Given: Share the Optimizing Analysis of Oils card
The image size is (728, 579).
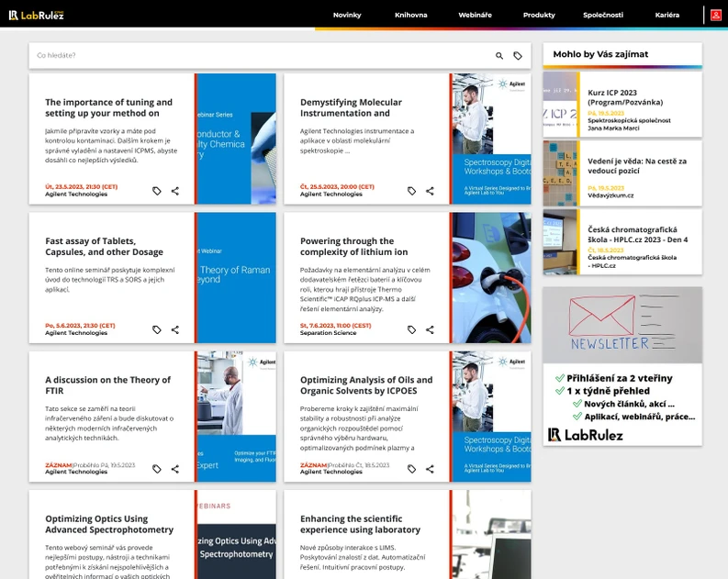Looking at the screenshot, I should coord(430,469).
